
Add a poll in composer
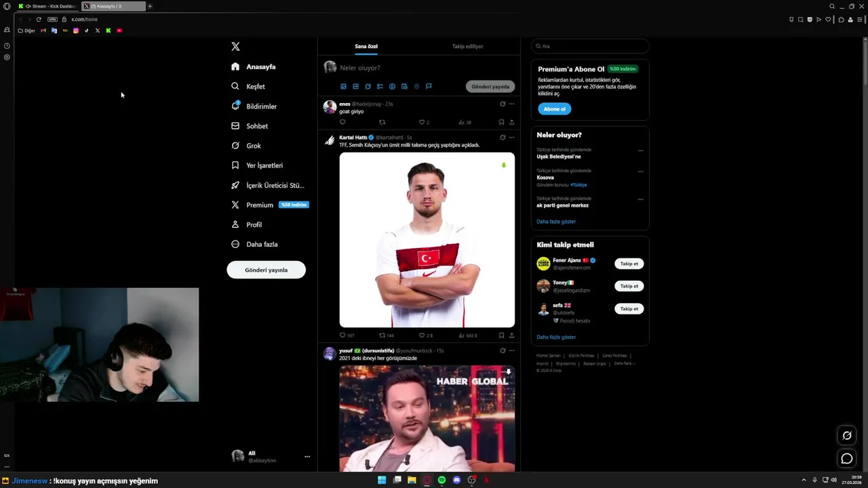[380, 87]
